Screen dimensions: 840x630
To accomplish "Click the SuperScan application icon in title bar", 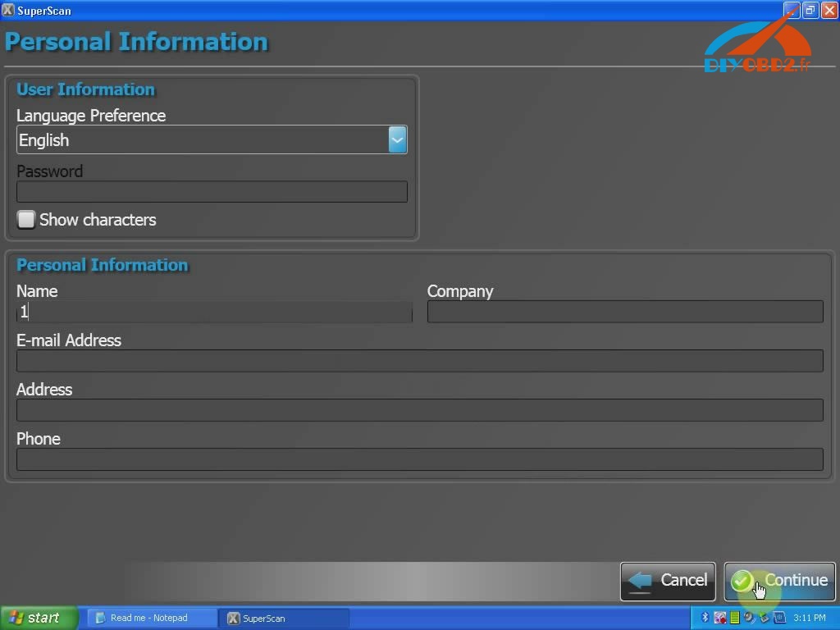I will click(8, 10).
